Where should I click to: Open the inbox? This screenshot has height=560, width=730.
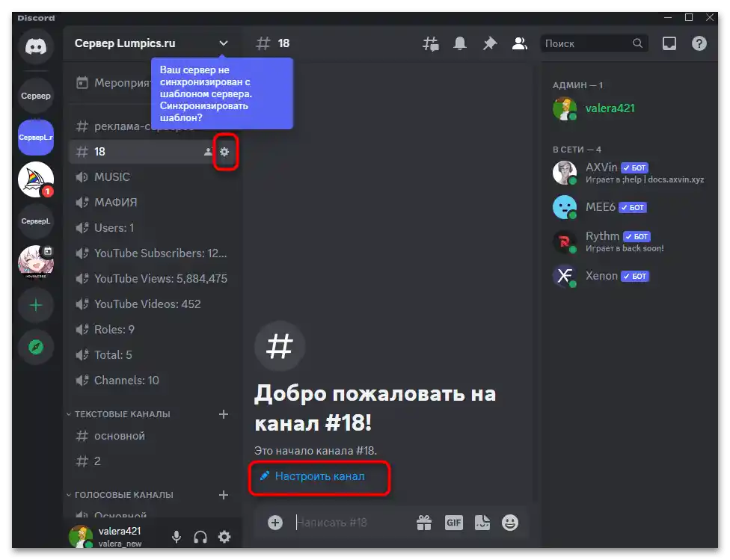[x=668, y=43]
